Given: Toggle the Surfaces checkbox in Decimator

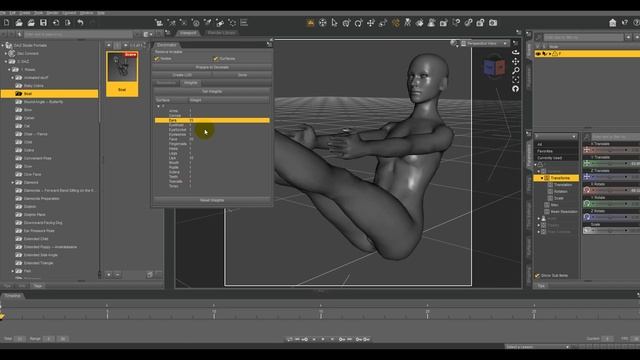Looking at the screenshot, I should (216, 59).
